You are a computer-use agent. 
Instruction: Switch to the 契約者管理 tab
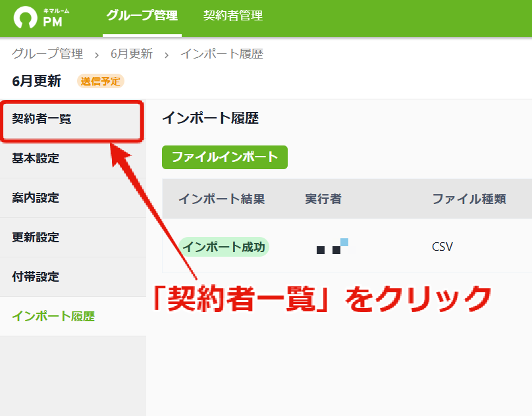tap(233, 15)
